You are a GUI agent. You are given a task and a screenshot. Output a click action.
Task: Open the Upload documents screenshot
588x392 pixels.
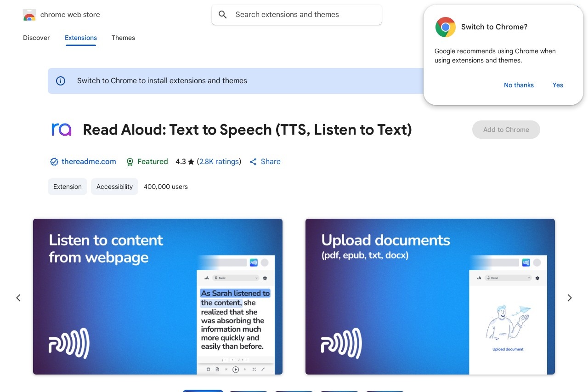coord(430,296)
